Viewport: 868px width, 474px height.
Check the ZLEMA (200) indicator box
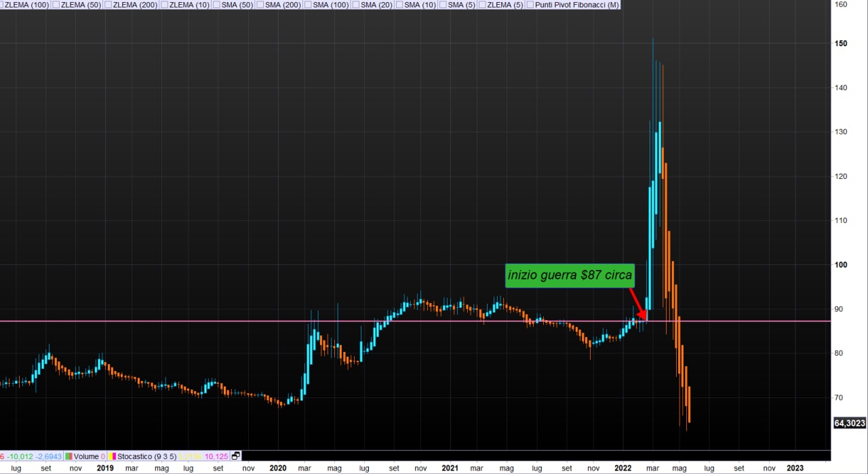(109, 5)
